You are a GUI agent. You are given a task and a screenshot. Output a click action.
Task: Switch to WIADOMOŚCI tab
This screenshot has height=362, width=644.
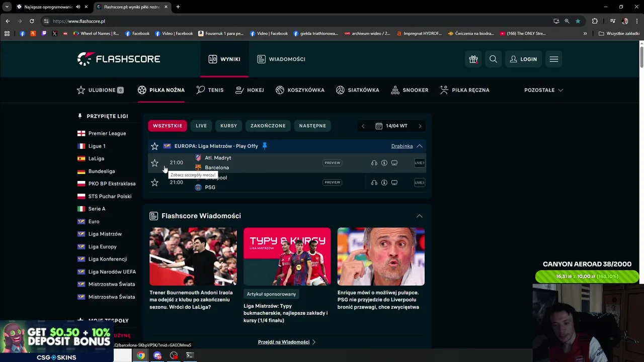281,59
